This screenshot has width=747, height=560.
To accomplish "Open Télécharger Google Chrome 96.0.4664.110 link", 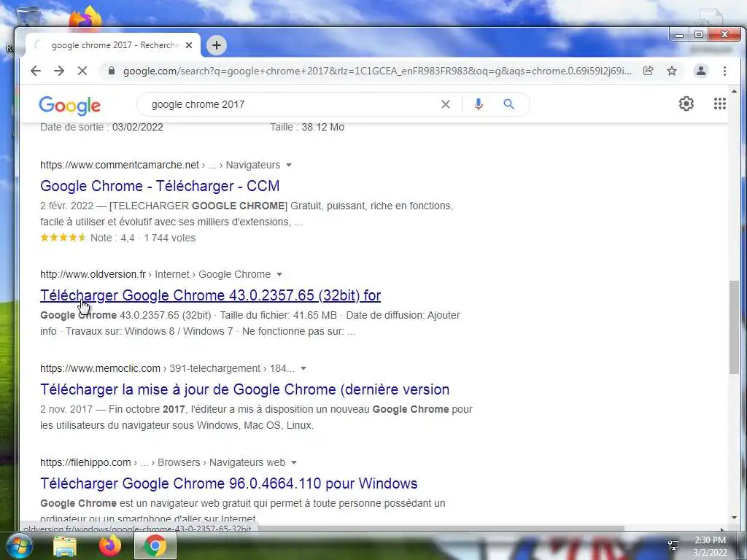I will click(x=228, y=483).
